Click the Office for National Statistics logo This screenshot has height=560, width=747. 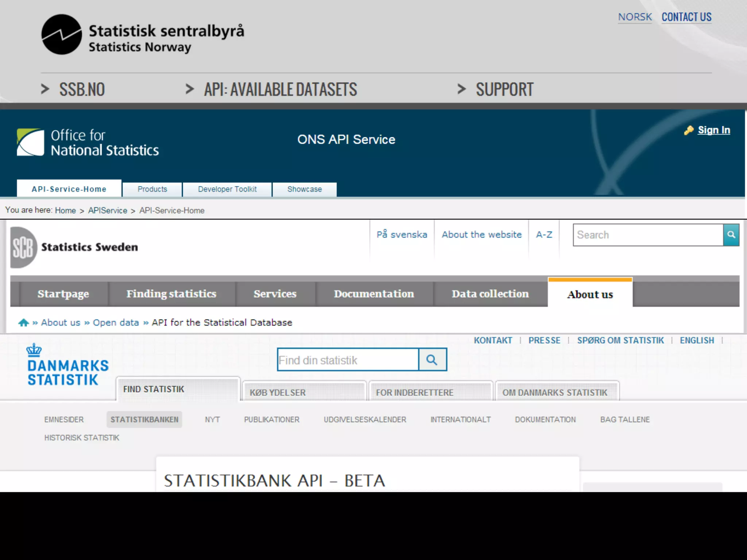click(31, 142)
